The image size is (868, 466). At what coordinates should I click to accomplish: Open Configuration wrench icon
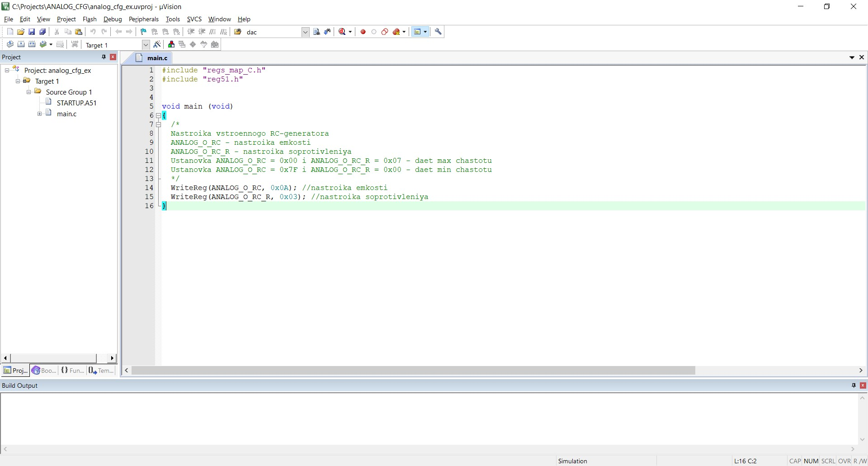click(x=438, y=32)
